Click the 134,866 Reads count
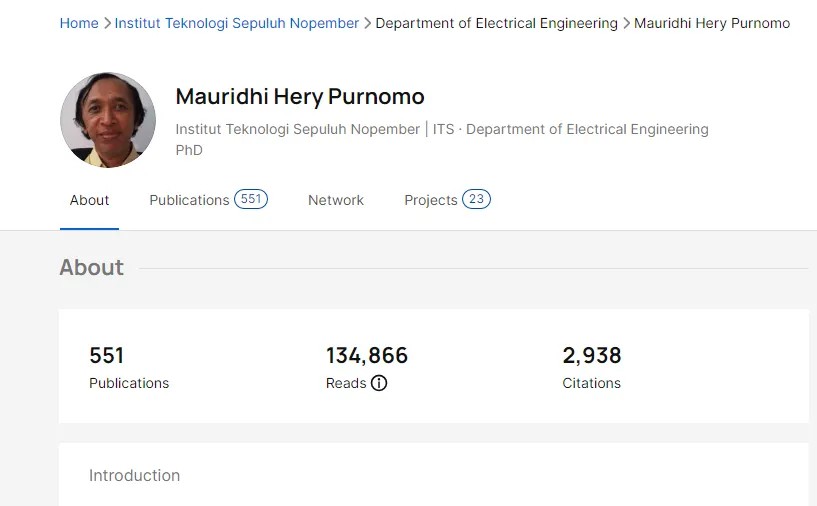 click(x=367, y=356)
